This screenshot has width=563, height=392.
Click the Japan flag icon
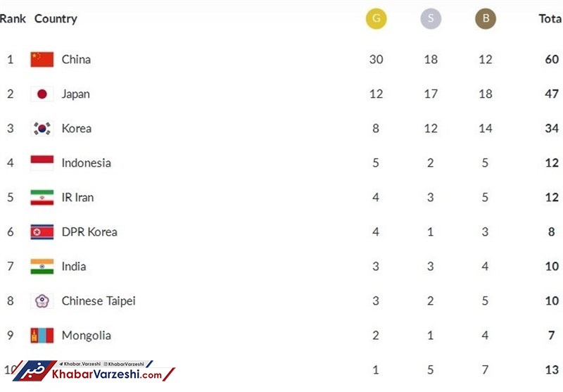click(42, 94)
